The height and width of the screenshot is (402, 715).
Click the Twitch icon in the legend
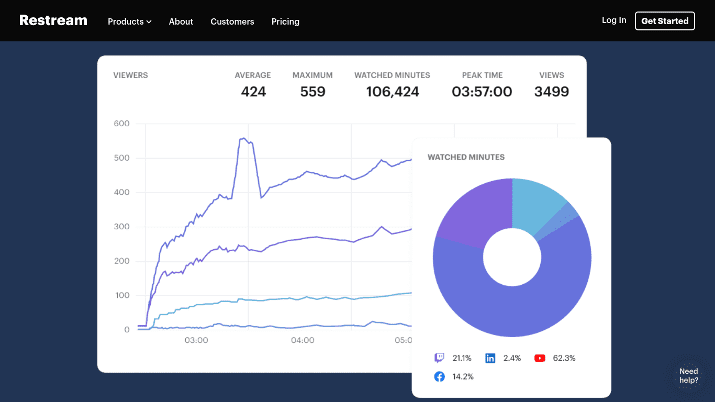tap(439, 358)
